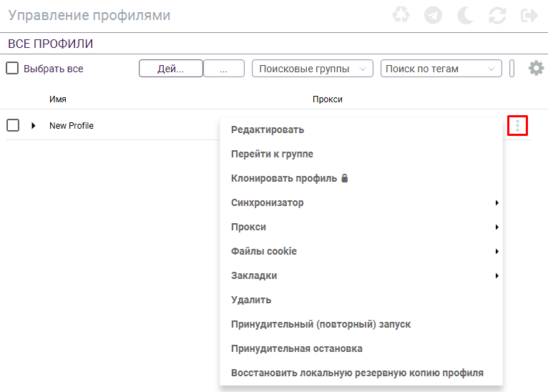
Task: Choose 'Редактировать' from context menu
Action: pos(361,130)
